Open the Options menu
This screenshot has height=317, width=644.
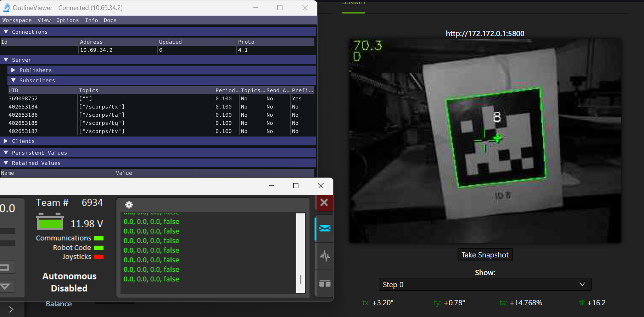click(x=67, y=20)
